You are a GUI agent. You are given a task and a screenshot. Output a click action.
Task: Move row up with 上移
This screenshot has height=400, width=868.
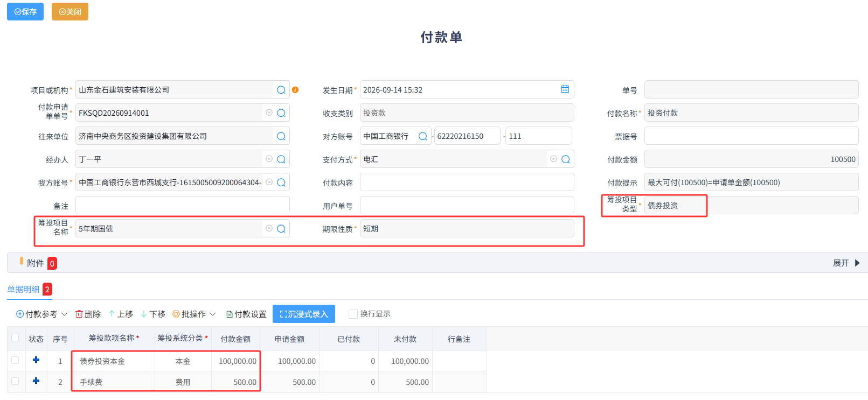pos(121,314)
